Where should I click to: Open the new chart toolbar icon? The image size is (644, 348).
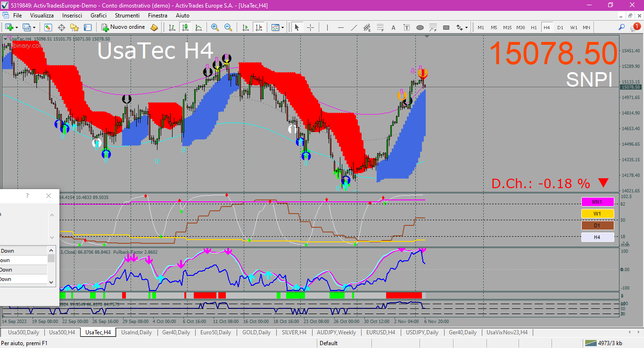pos(9,27)
